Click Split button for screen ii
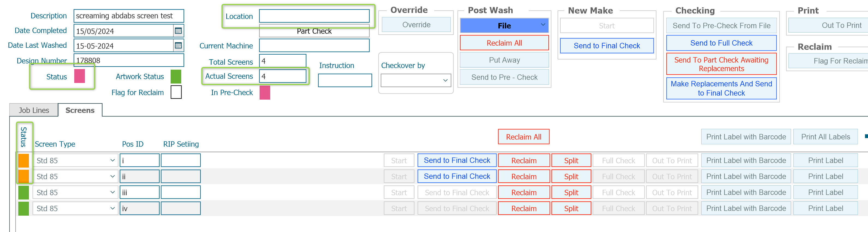The image size is (868, 232). click(x=571, y=176)
